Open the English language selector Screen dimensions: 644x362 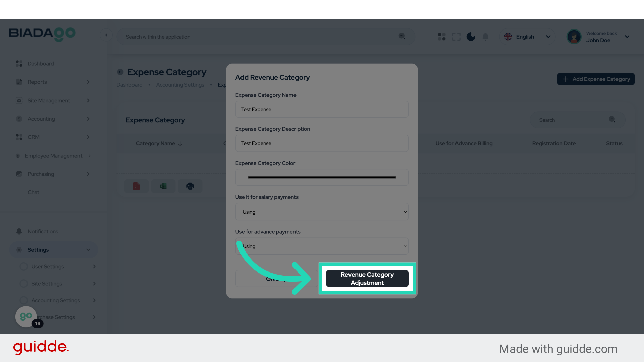[527, 37]
